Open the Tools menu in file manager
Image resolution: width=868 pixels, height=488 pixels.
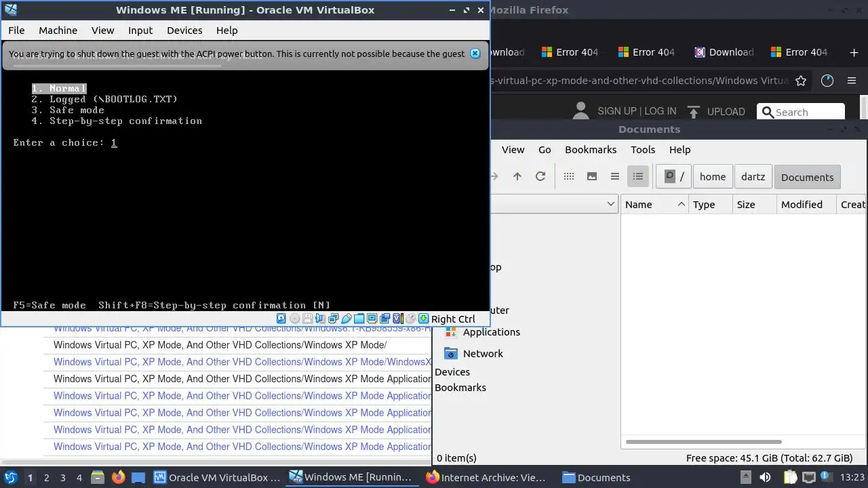pos(643,150)
